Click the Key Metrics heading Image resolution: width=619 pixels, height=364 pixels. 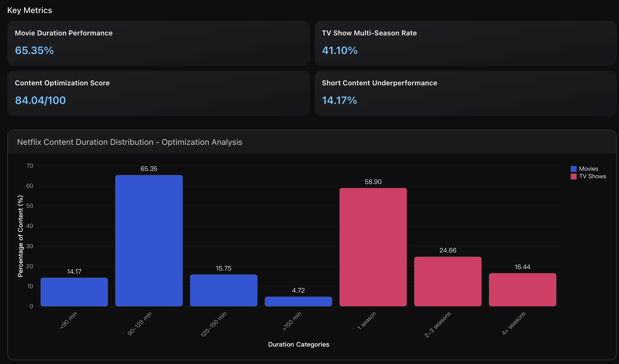[x=30, y=10]
